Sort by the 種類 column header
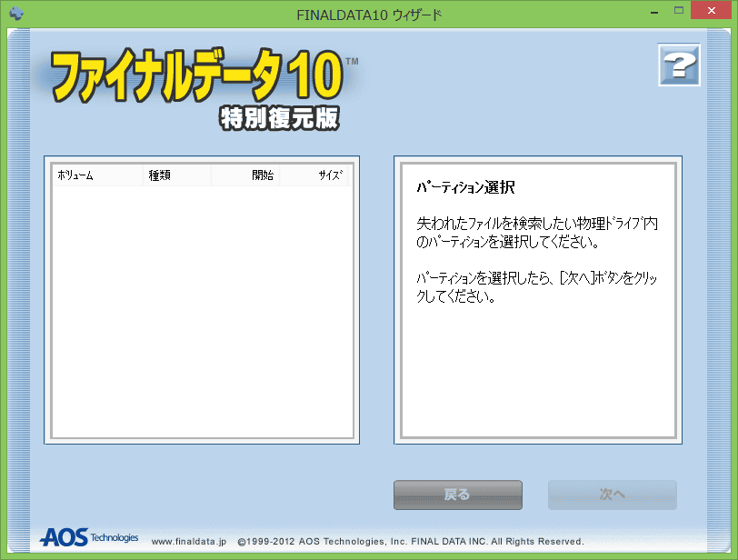 click(x=177, y=175)
